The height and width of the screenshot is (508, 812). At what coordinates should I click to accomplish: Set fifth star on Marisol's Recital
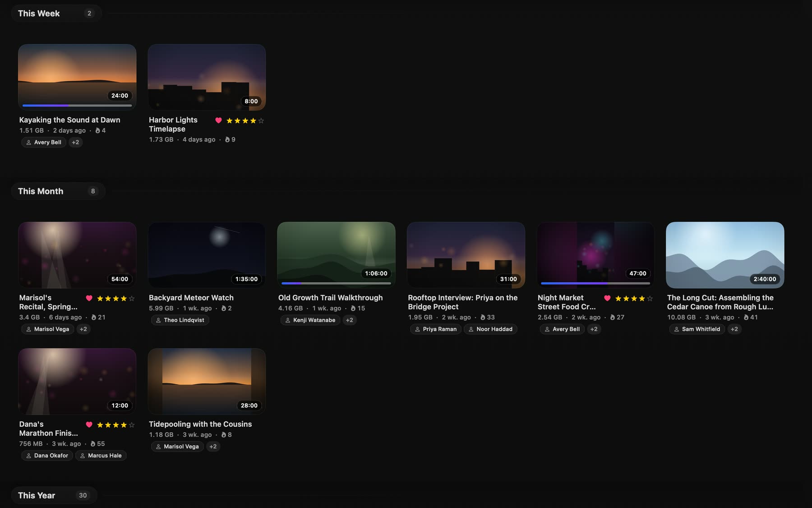[132, 298]
